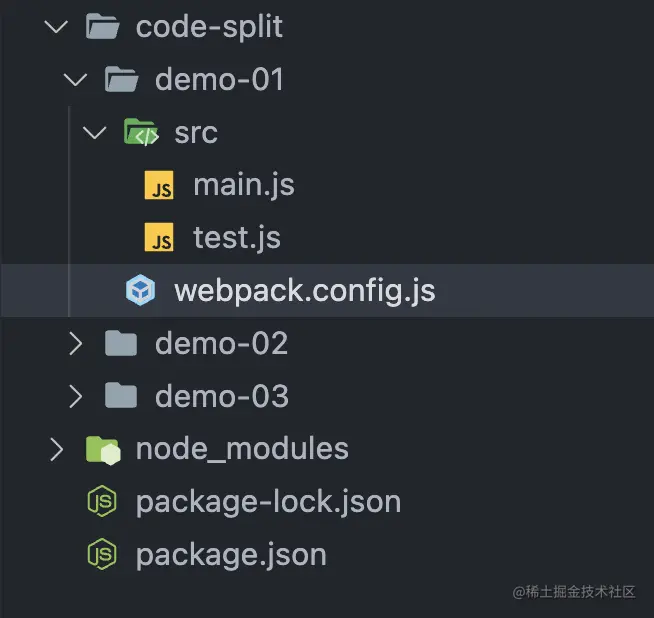Expand the demo-03 folder chevron

75,396
